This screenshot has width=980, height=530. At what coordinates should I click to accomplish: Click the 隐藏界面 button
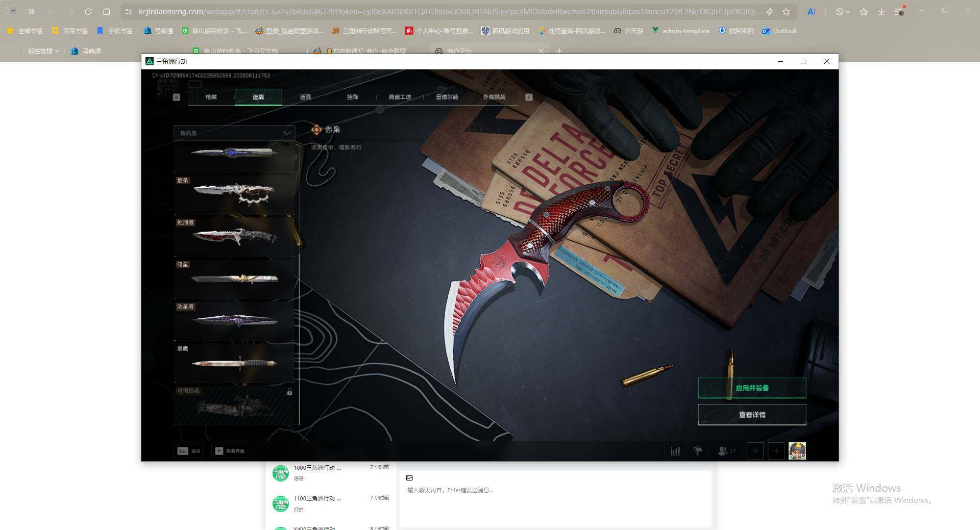click(x=230, y=451)
